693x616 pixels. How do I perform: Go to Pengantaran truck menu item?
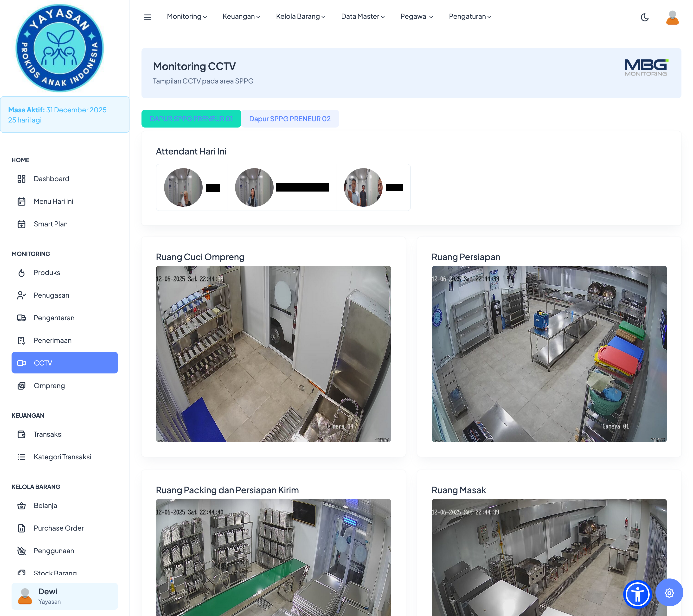(54, 318)
